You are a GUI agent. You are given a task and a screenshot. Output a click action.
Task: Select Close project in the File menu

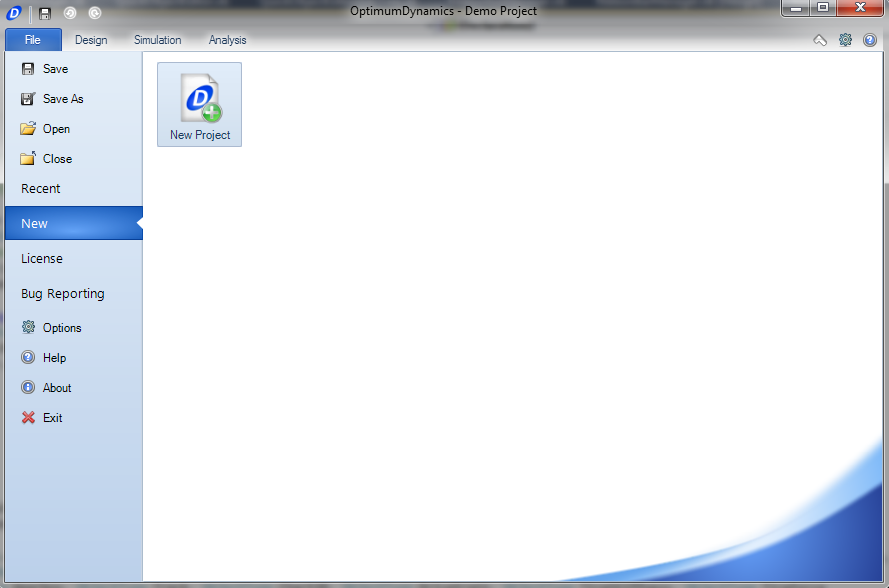point(74,159)
